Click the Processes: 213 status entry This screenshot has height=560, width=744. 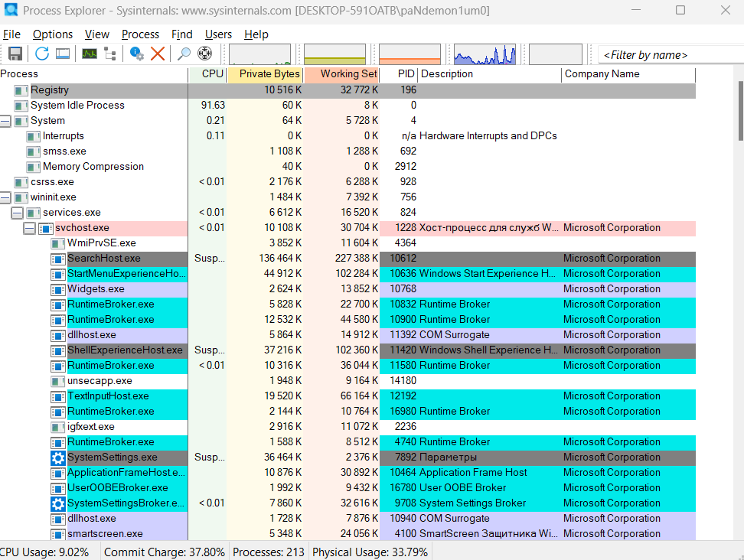point(269,552)
